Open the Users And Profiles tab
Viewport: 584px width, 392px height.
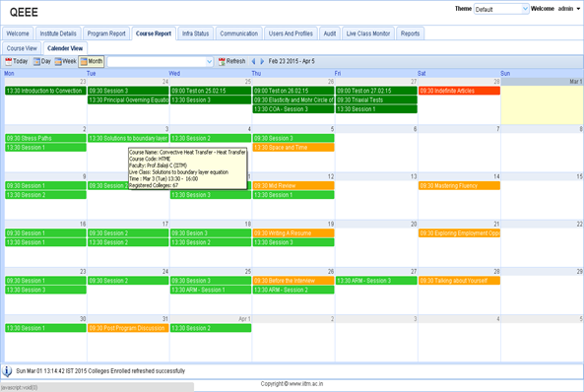click(x=291, y=33)
